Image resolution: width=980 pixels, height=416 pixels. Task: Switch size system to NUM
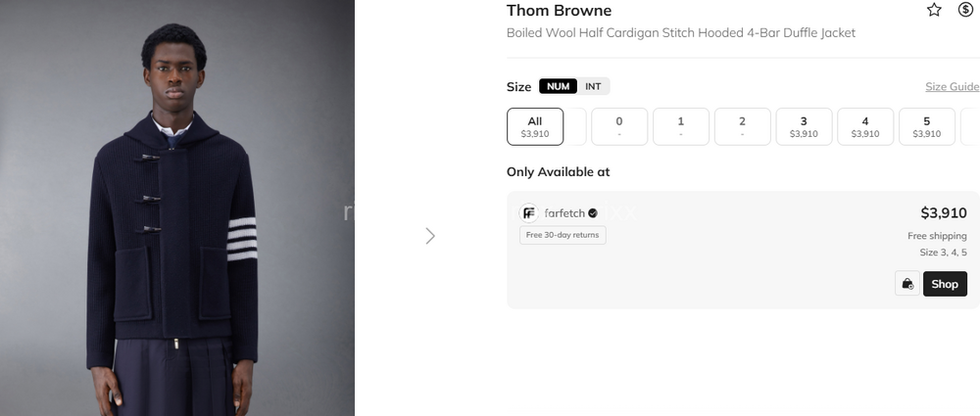point(558,86)
